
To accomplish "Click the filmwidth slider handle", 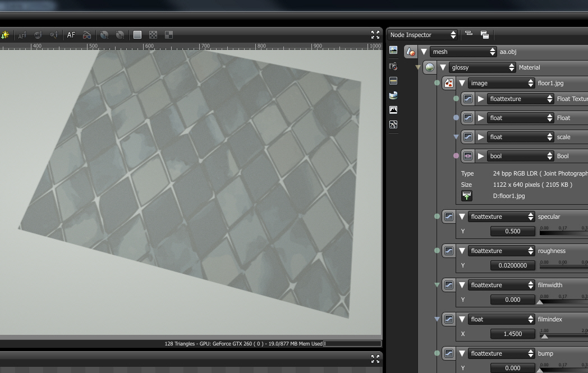I will coord(540,303).
